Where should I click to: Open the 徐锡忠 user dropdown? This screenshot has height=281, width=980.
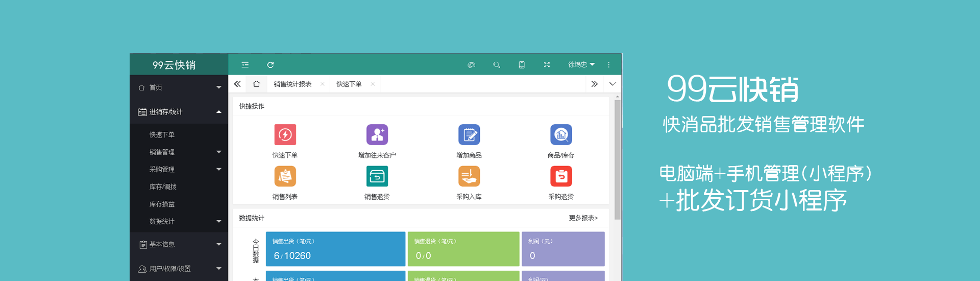581,65
